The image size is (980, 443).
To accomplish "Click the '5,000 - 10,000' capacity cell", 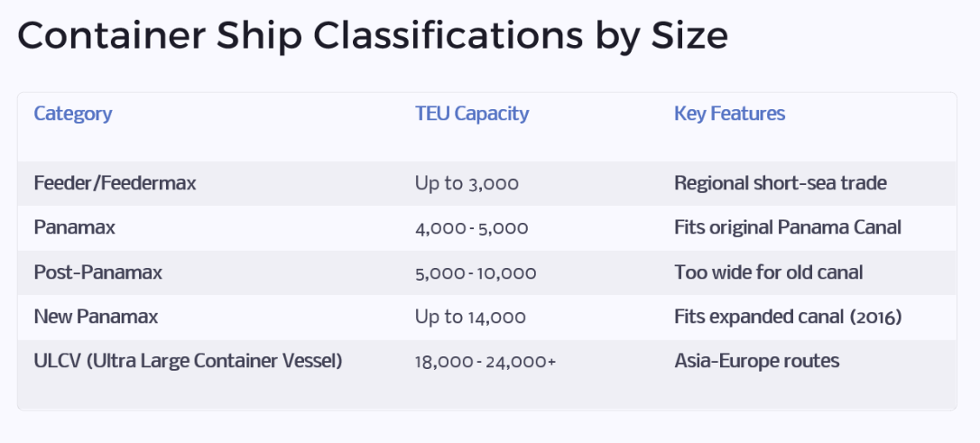I will point(476,272).
